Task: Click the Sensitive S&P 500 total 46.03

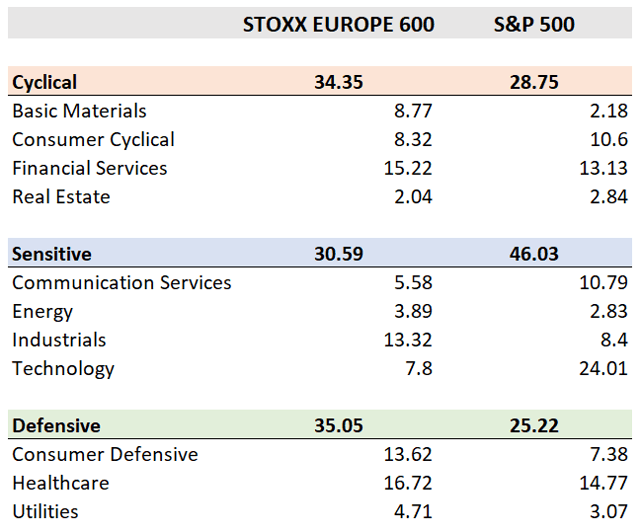Action: (x=534, y=254)
